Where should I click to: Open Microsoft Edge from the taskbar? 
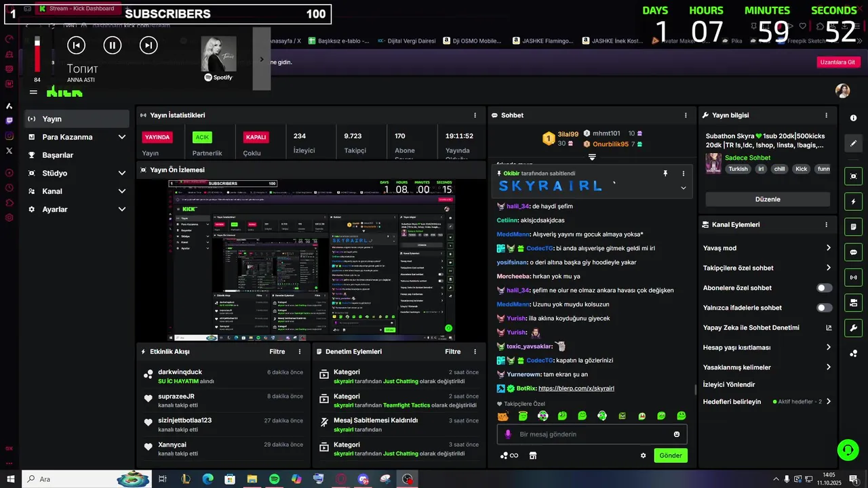click(208, 479)
